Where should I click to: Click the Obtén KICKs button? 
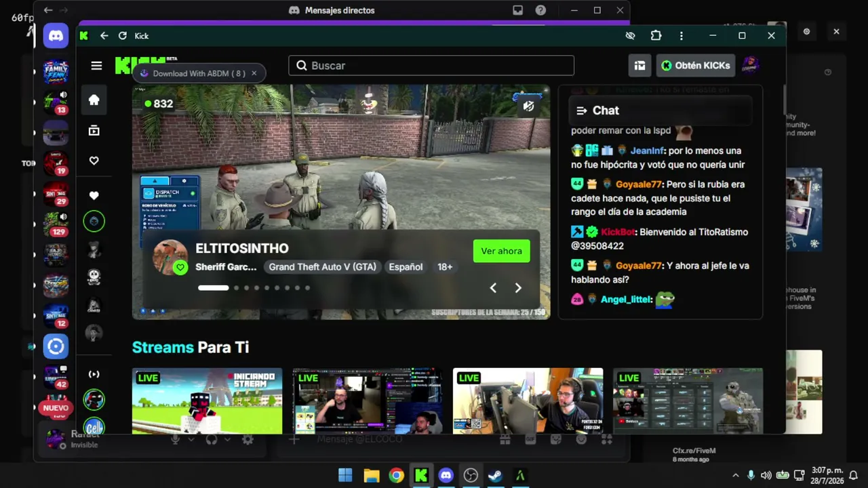click(x=695, y=66)
